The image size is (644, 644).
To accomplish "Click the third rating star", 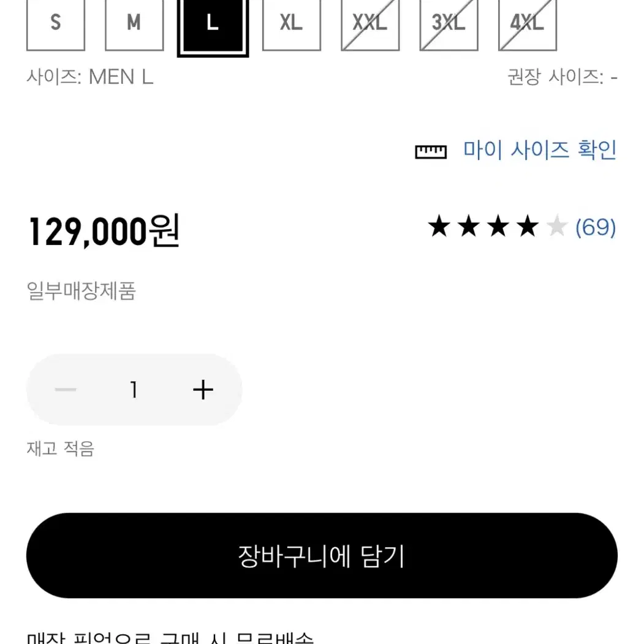I will 498,226.
